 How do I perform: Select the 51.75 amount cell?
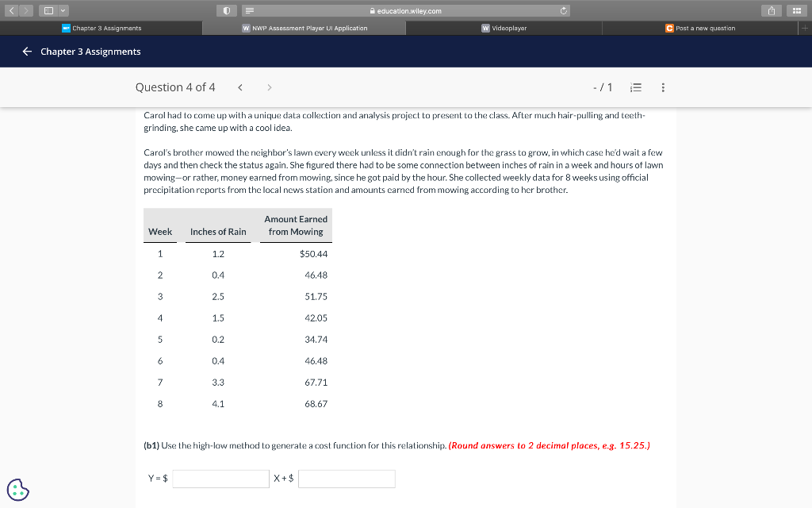point(316,297)
